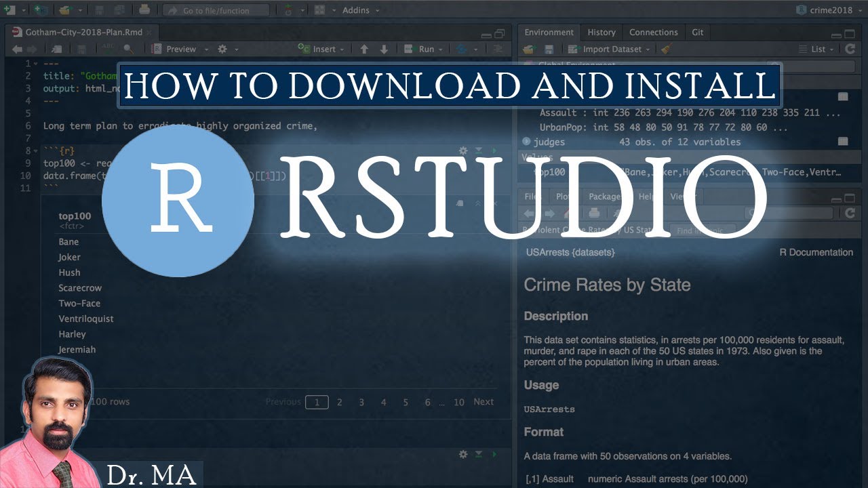The image size is (868, 488).
Task: Click the ABC spell check icon
Action: (x=107, y=49)
